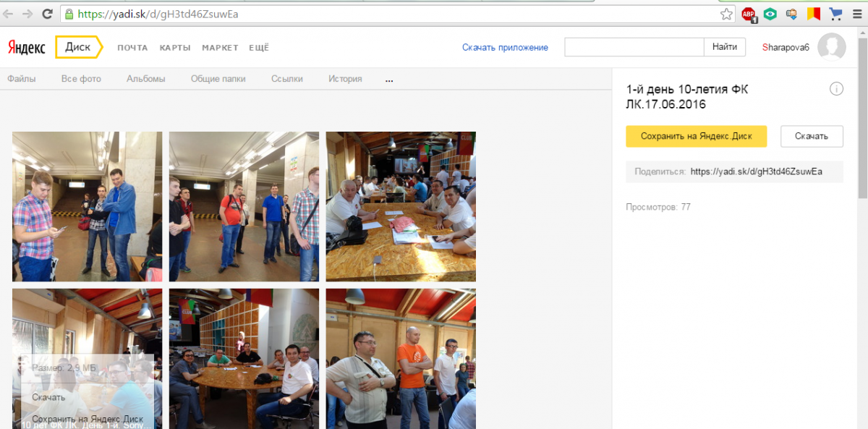
Task: Open the yellow-red flag extension icon
Action: point(814,14)
